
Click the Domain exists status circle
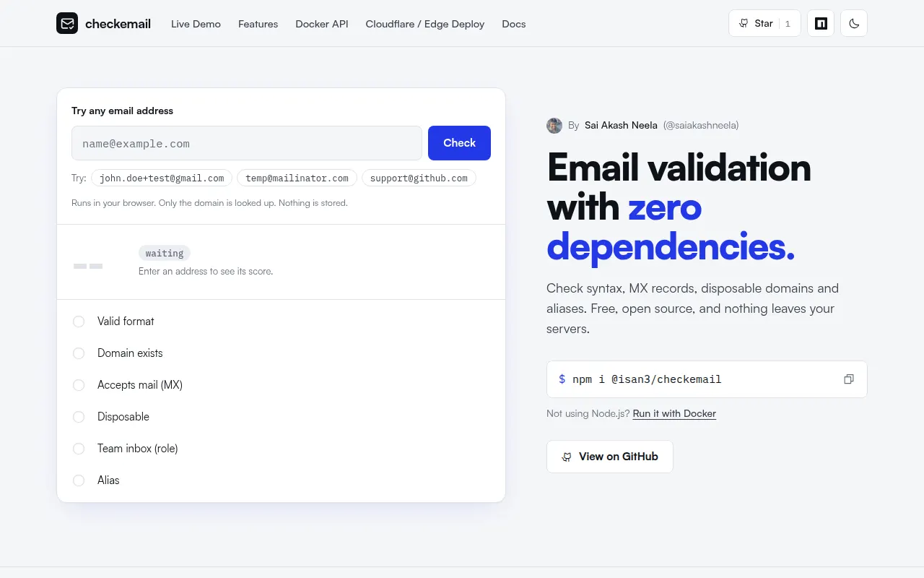79,353
